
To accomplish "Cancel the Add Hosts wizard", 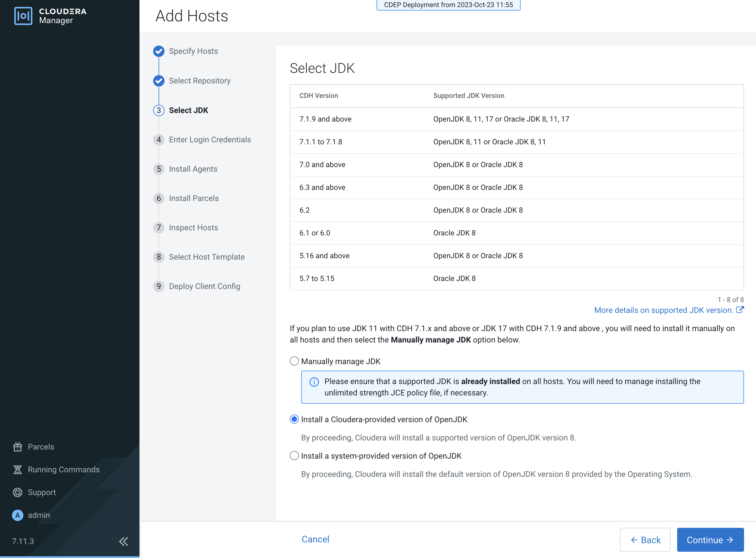I will tap(315, 539).
